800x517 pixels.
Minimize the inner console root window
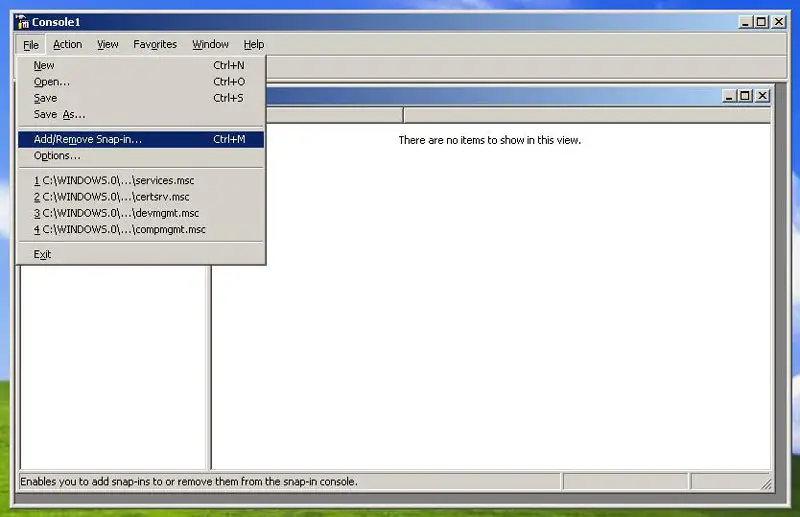tap(729, 95)
